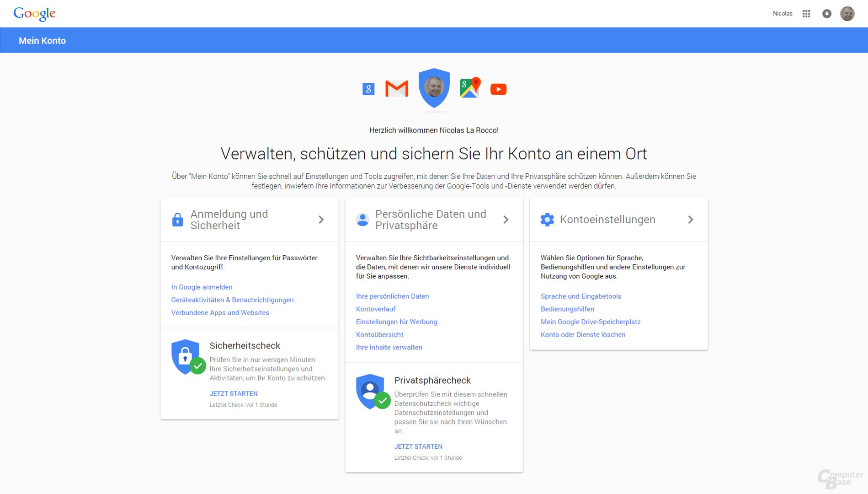The width and height of the screenshot is (868, 494).
Task: Click the Nicolas name link
Action: pos(783,14)
